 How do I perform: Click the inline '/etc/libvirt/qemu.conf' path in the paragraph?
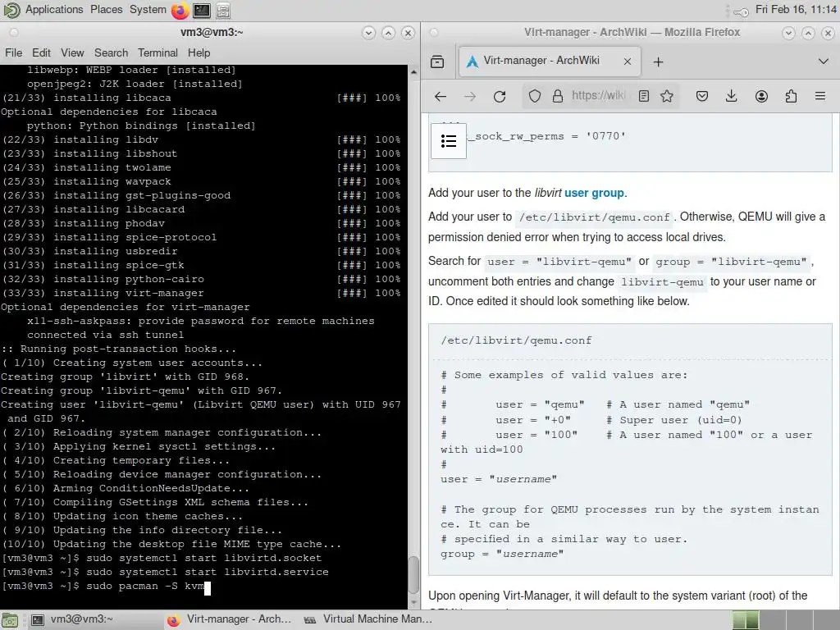click(x=594, y=217)
